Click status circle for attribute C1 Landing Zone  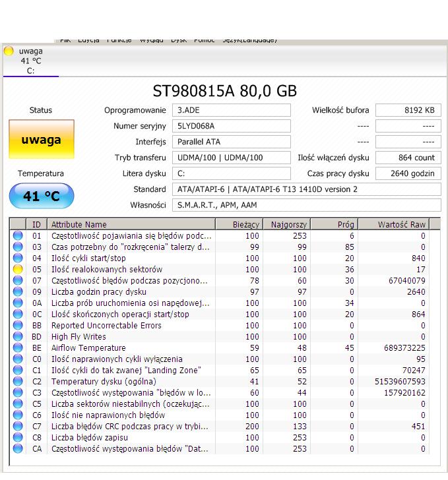18,370
